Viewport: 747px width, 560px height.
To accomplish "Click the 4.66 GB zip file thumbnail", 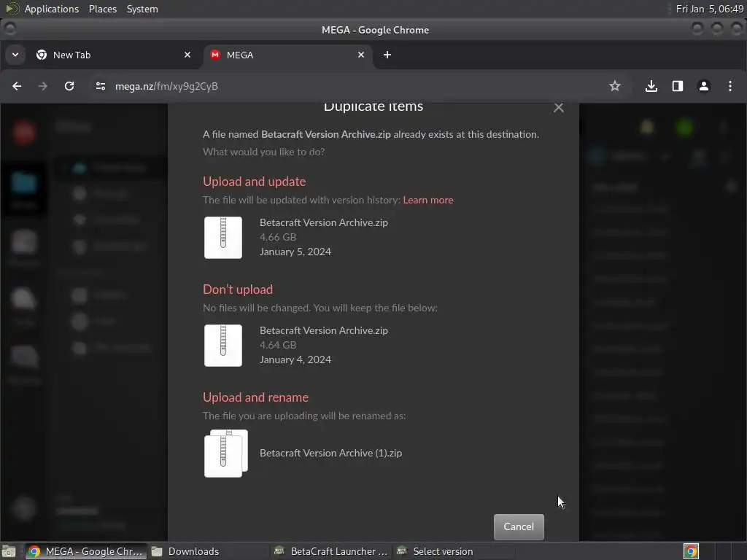I will coord(223,238).
